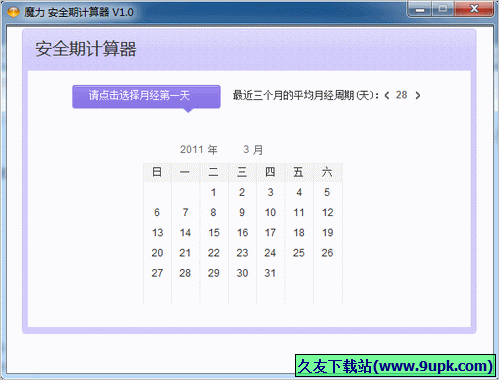Pick day 13 as first day
This screenshot has width=499, height=380.
(x=157, y=233)
